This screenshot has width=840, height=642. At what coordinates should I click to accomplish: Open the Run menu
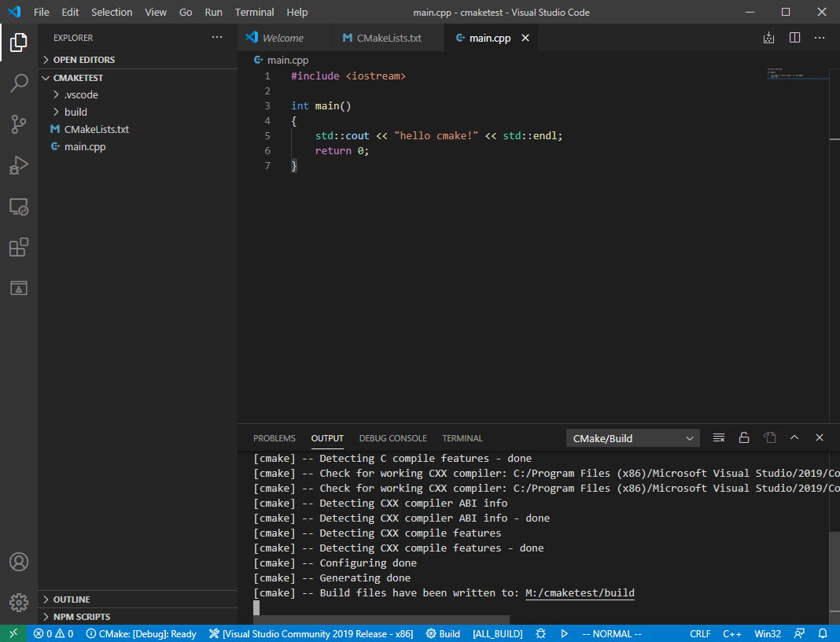pos(213,12)
